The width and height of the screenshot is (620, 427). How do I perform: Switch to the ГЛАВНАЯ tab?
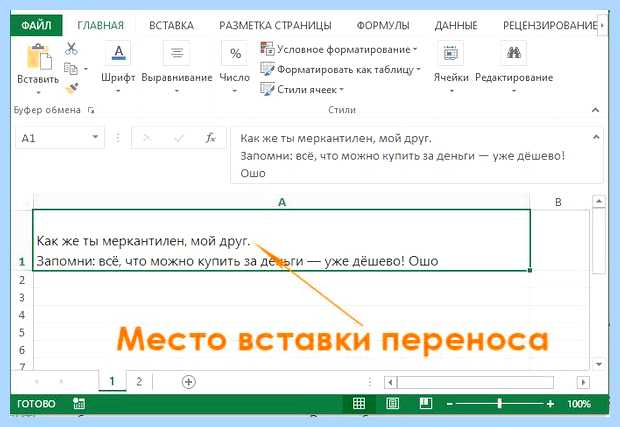[100, 25]
